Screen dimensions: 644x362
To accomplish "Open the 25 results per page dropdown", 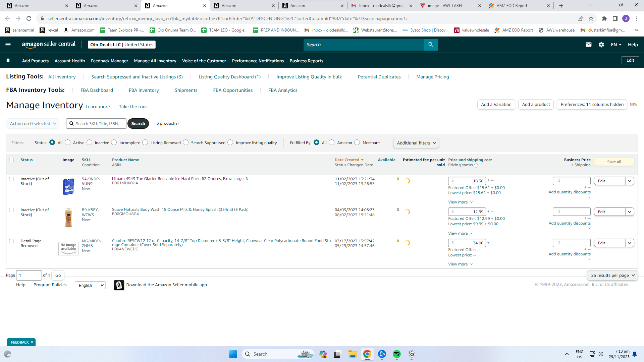I will pyautogui.click(x=612, y=275).
